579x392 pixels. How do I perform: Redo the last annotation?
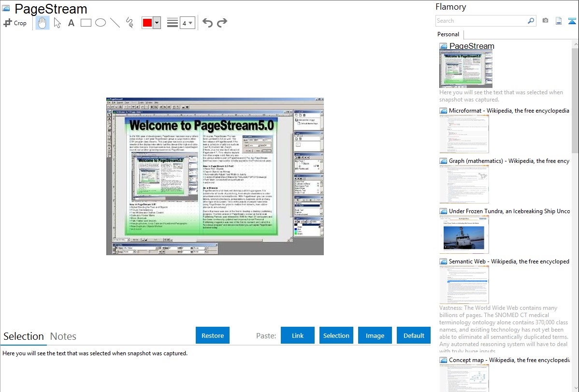click(x=222, y=23)
